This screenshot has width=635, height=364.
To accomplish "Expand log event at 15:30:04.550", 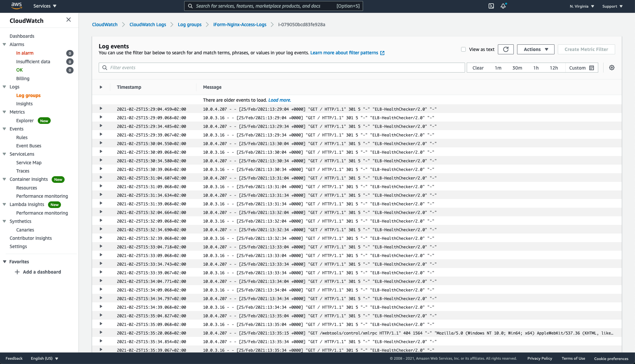I will [x=101, y=143].
